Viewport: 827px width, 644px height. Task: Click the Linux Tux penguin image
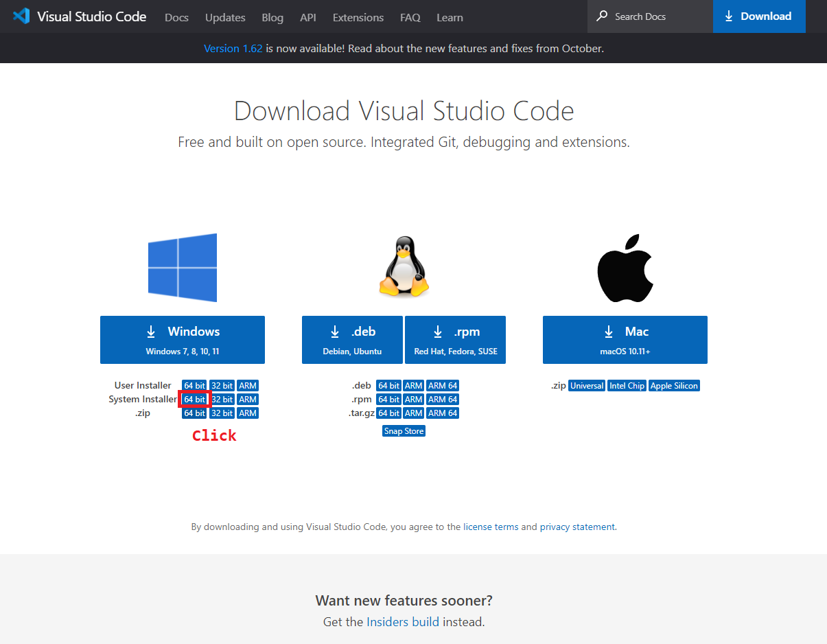coord(404,267)
